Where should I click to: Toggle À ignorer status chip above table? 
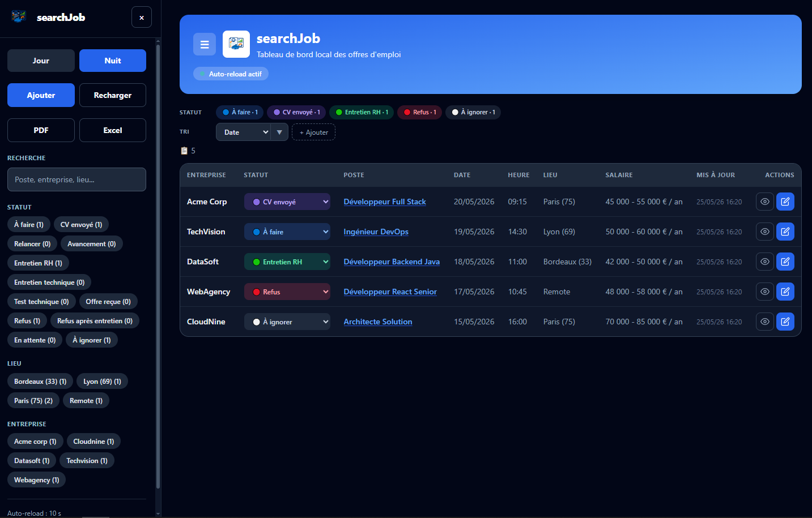tap(473, 112)
